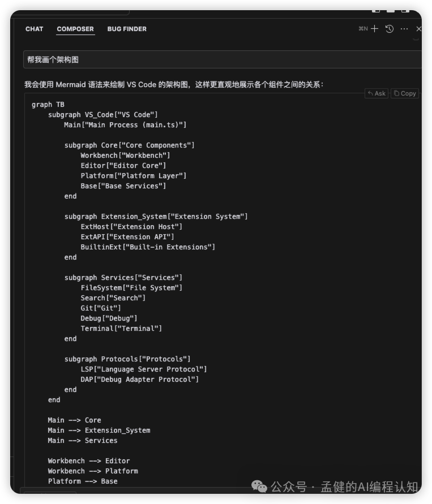Click the 'DAP["Debug Adapter Protocol"]' line
This screenshot has width=432, height=504.
(140, 380)
